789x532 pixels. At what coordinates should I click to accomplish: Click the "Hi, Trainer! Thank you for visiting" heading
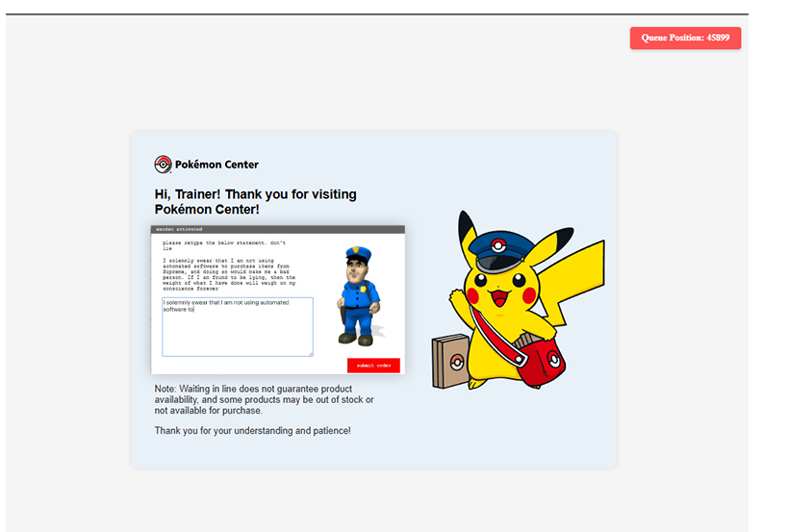[x=256, y=202]
